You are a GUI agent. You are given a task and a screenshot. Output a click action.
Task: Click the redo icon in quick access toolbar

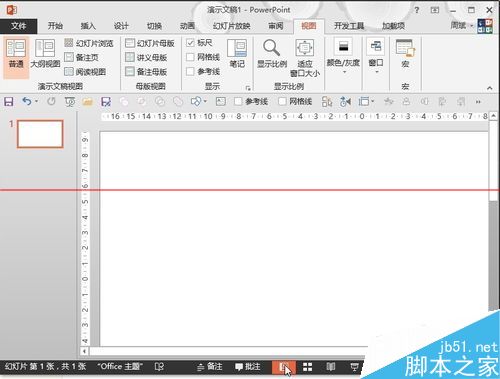(x=51, y=101)
